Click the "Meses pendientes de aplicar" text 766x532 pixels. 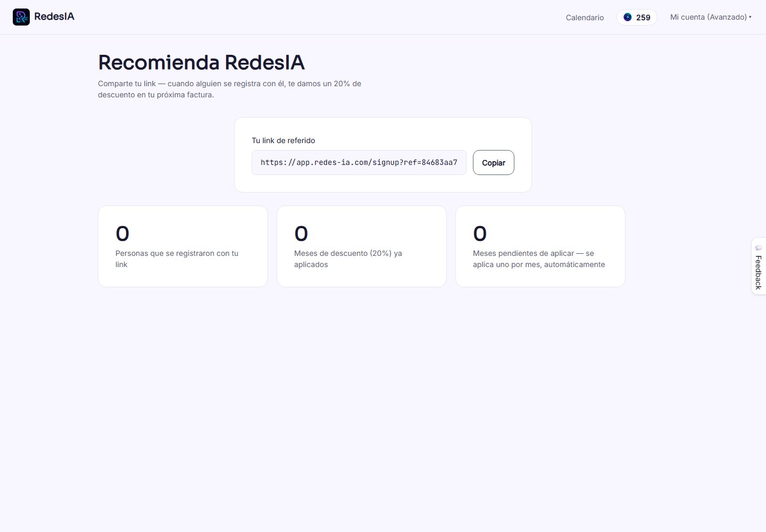(x=539, y=259)
